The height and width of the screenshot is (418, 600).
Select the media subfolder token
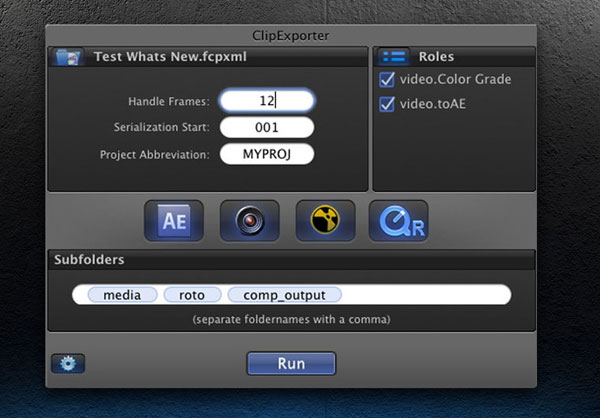click(122, 295)
